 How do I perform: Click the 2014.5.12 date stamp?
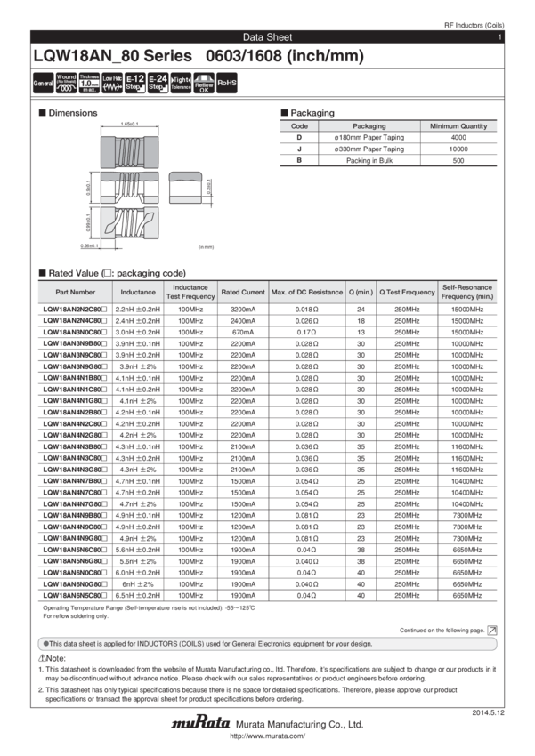[x=488, y=712]
